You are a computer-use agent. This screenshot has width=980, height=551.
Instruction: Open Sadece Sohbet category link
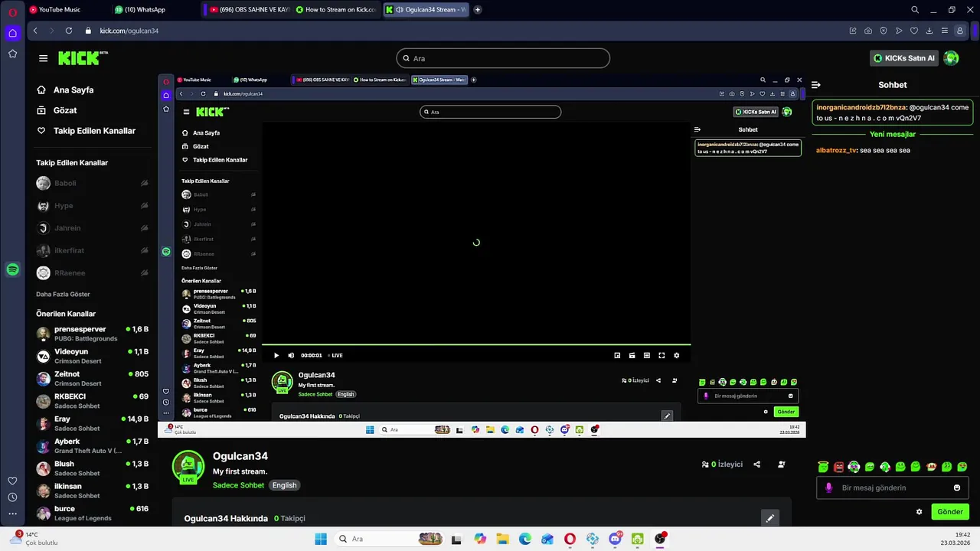(238, 485)
